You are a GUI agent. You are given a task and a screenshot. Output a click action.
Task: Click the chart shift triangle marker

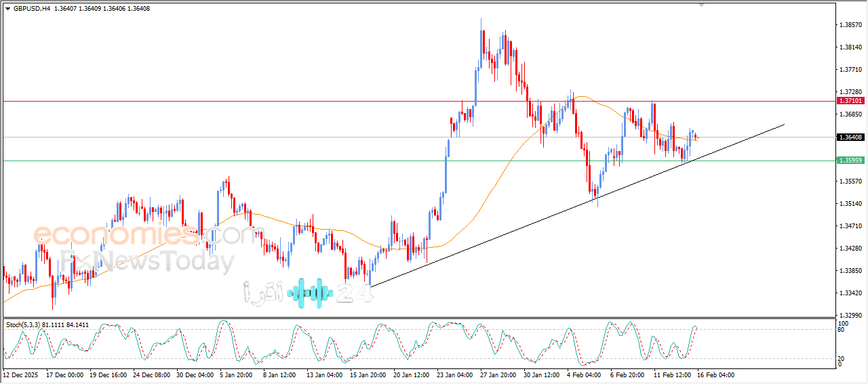tap(701, 5)
